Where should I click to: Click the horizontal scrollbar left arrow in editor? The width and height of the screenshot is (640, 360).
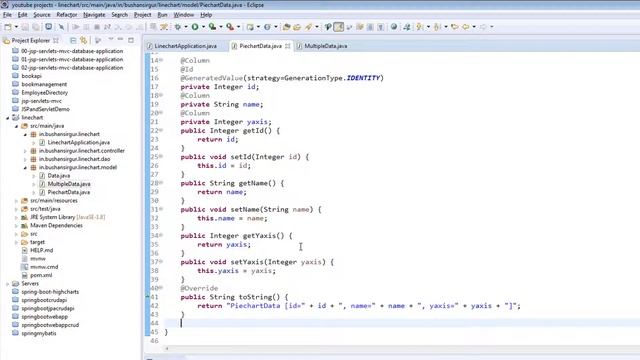[167, 349]
